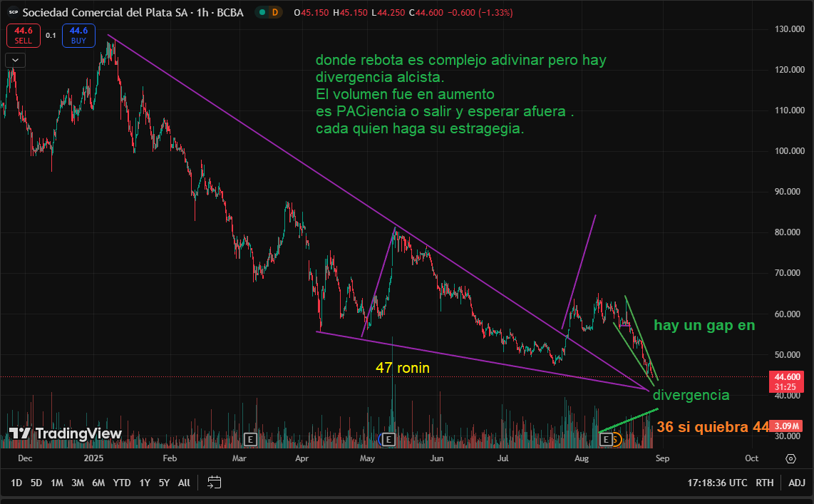Select the green 'divergencia' annotation
Viewport: 814px width, 504px height.
691,395
